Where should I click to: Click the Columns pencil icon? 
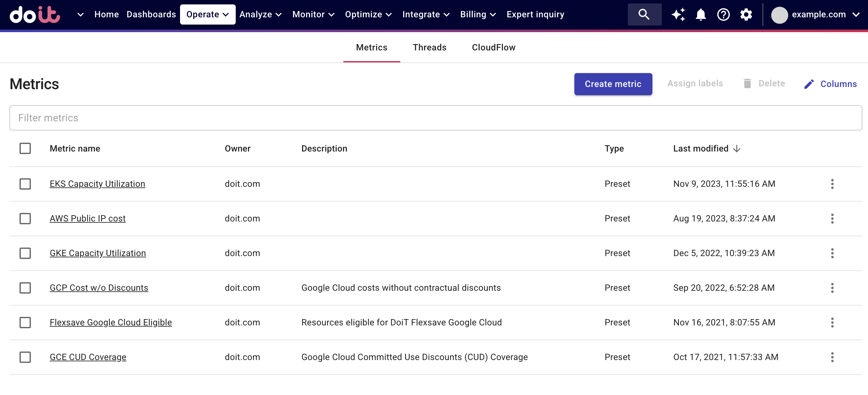[x=809, y=84]
